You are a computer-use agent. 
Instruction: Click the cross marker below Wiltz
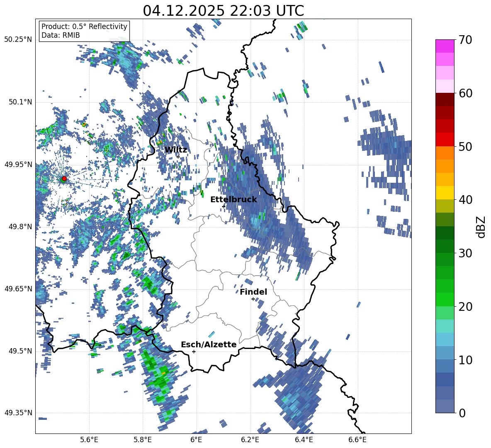pyautogui.click(x=178, y=157)
